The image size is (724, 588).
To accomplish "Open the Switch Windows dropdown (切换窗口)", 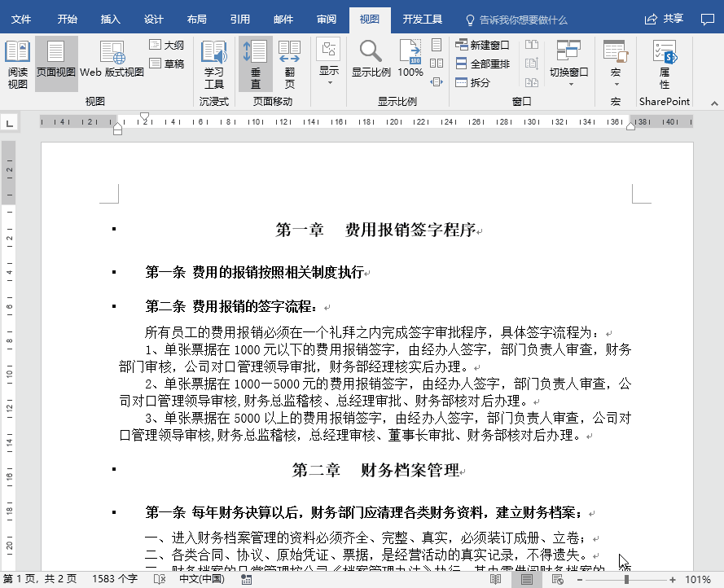I will (x=568, y=63).
